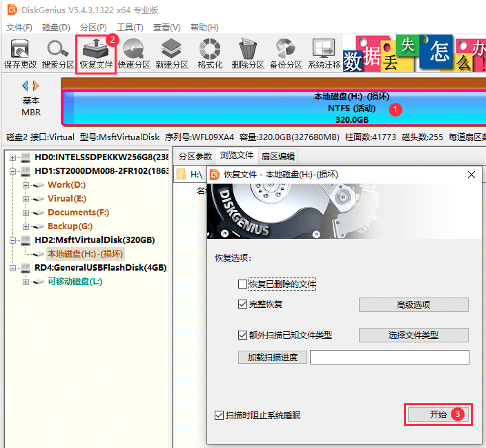
Task: Click the 数据丢失怎么办 banner
Action: [414, 53]
